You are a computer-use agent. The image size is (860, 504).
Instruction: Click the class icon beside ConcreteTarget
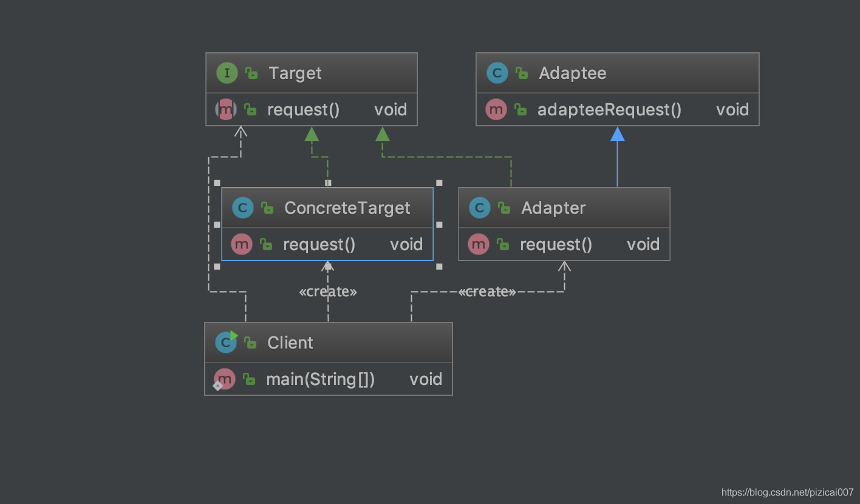(x=242, y=208)
